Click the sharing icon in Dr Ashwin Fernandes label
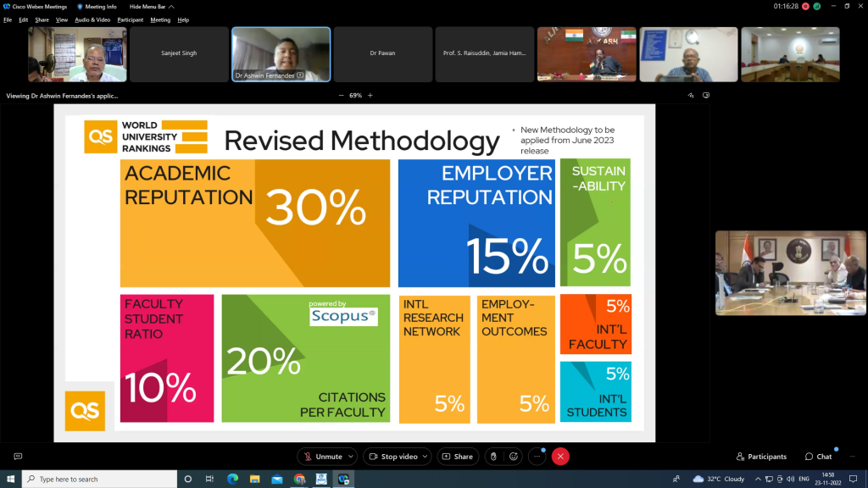The height and width of the screenshot is (488, 868). pos(300,75)
